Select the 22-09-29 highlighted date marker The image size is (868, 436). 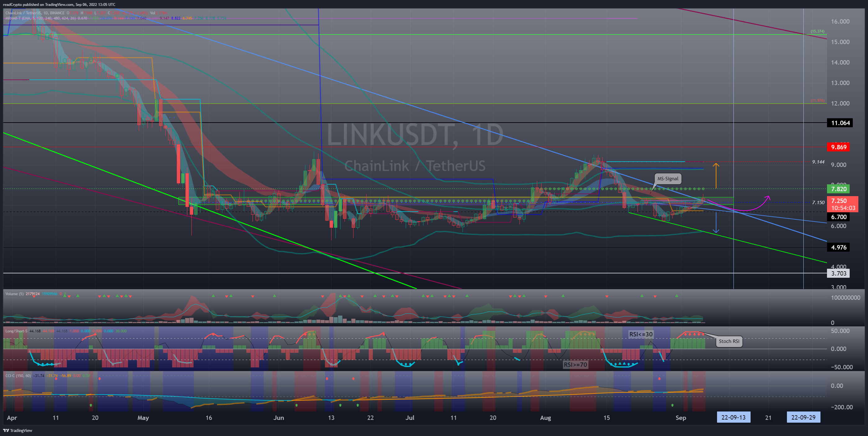[803, 417]
